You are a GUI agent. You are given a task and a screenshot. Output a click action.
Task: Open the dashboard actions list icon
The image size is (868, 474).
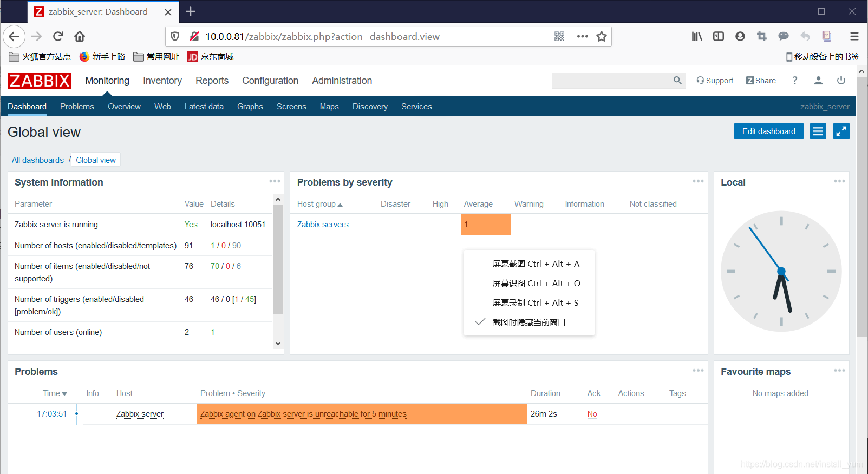818,131
